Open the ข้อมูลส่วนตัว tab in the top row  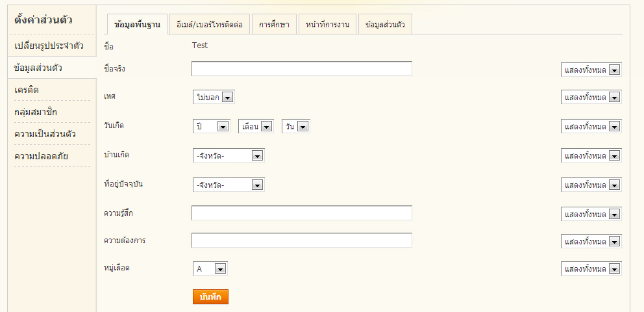385,25
